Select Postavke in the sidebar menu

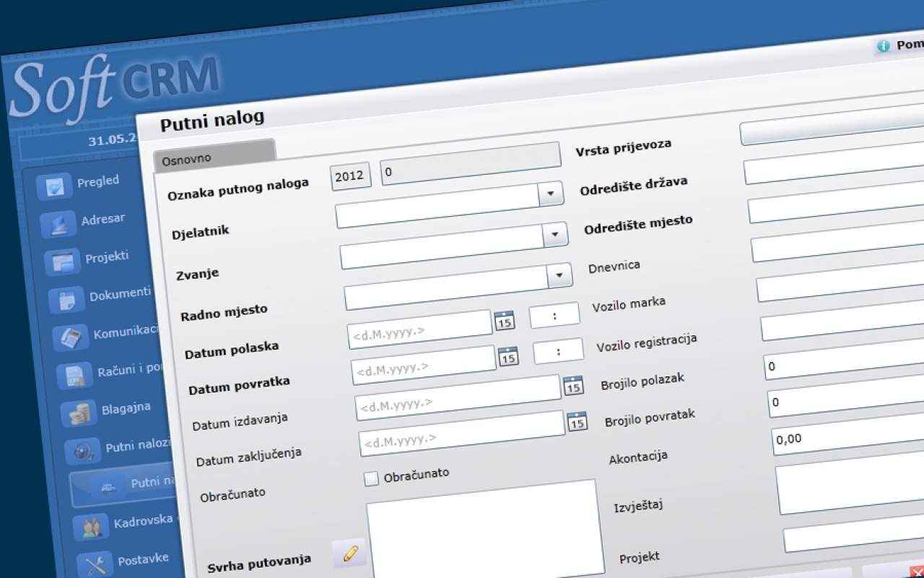click(143, 558)
